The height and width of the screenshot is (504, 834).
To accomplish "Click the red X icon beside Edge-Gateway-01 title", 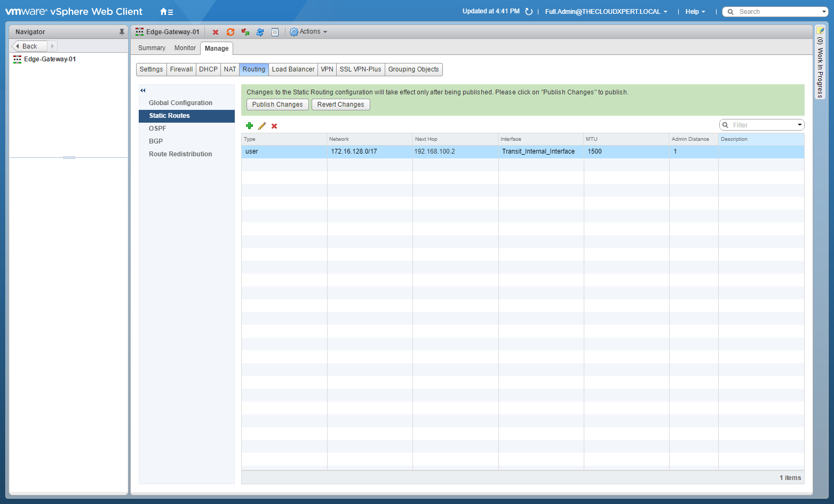I will [216, 32].
